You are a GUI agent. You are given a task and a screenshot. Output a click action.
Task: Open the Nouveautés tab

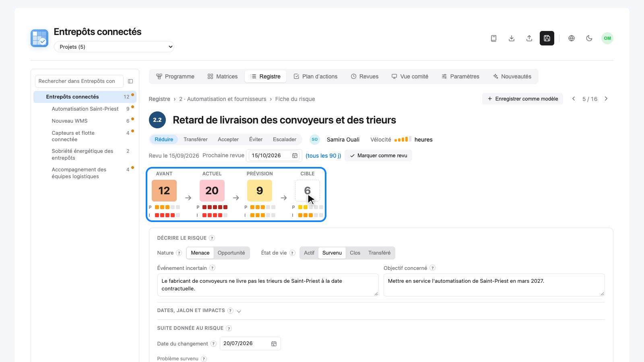coord(512,76)
